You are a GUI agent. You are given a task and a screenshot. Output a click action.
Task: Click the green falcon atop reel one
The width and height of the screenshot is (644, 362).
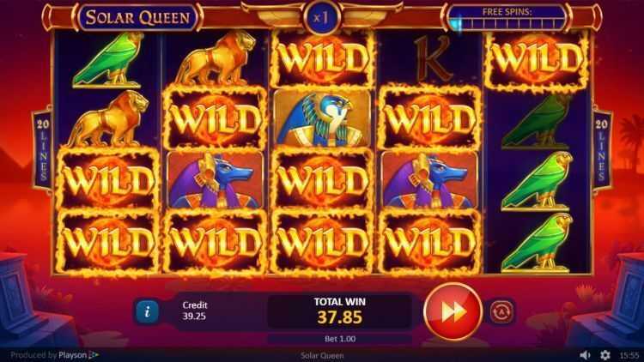click(107, 60)
